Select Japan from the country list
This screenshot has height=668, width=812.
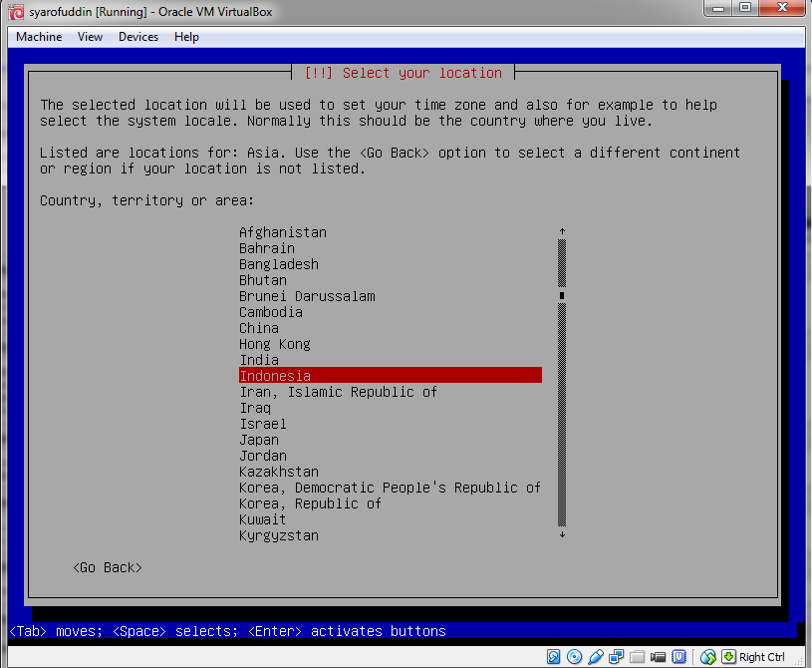(259, 440)
